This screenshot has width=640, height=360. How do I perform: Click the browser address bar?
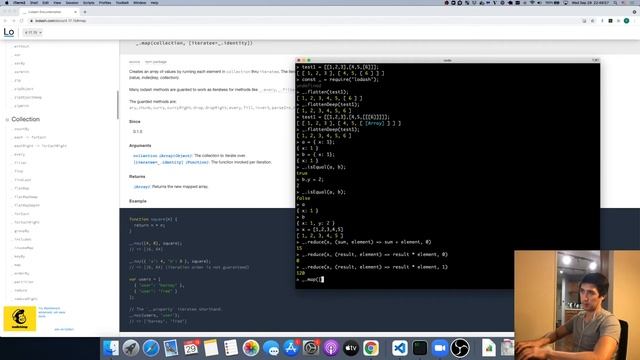302,20
